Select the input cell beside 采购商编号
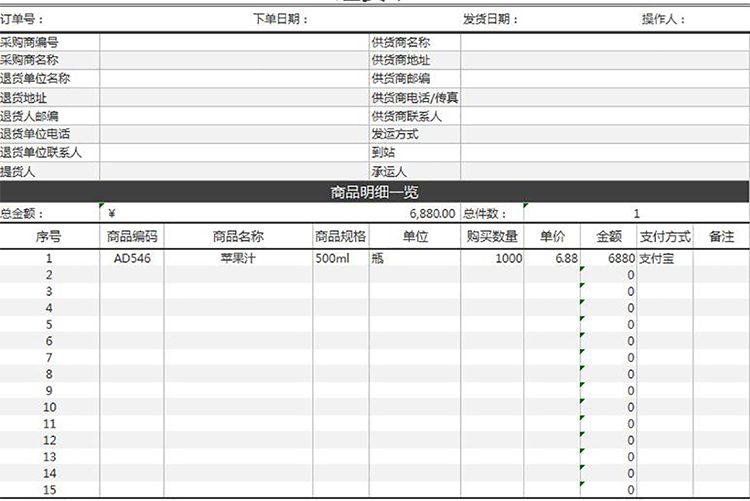The width and height of the screenshot is (750, 501). click(x=234, y=42)
